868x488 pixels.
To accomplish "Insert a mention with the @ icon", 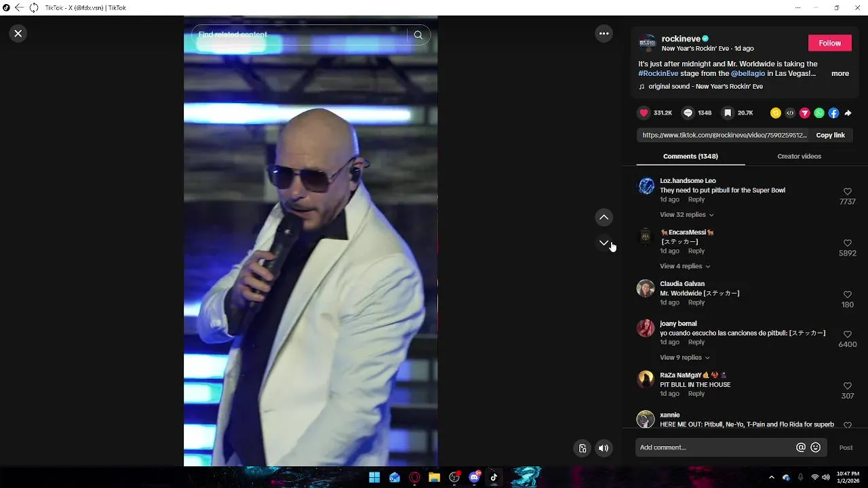I will pos(801,447).
